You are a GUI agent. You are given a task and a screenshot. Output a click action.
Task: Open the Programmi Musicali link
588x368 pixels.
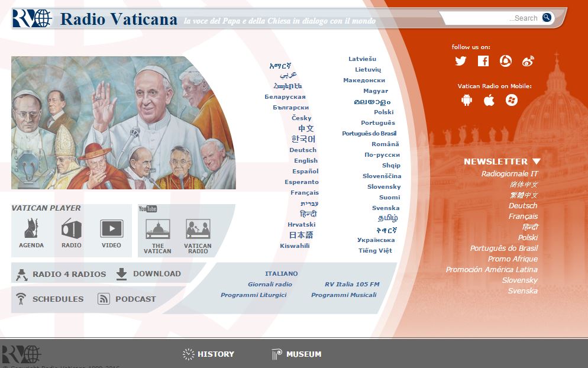(344, 295)
